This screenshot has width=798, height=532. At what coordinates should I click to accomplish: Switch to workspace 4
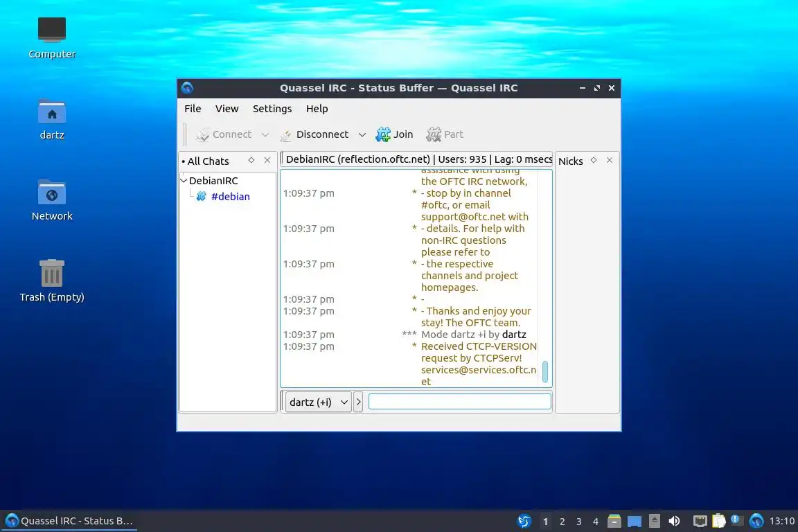pos(596,522)
